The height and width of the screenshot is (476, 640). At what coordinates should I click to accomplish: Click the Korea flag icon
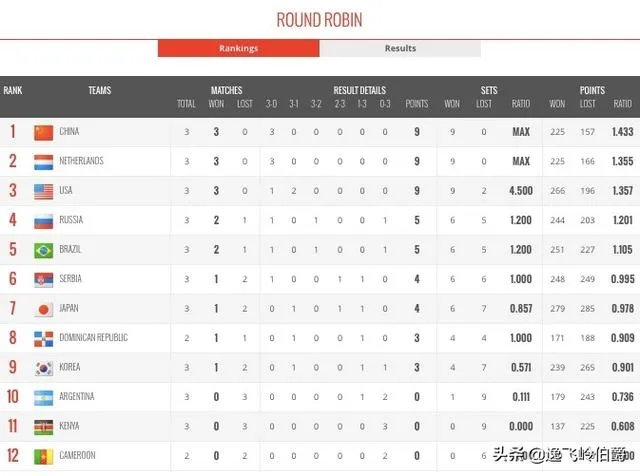click(x=43, y=368)
